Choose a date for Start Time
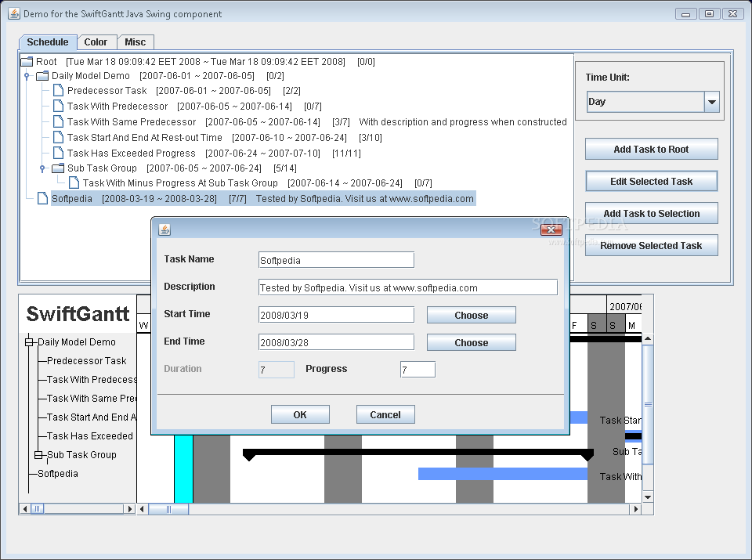Image resolution: width=752 pixels, height=560 pixels. click(472, 315)
